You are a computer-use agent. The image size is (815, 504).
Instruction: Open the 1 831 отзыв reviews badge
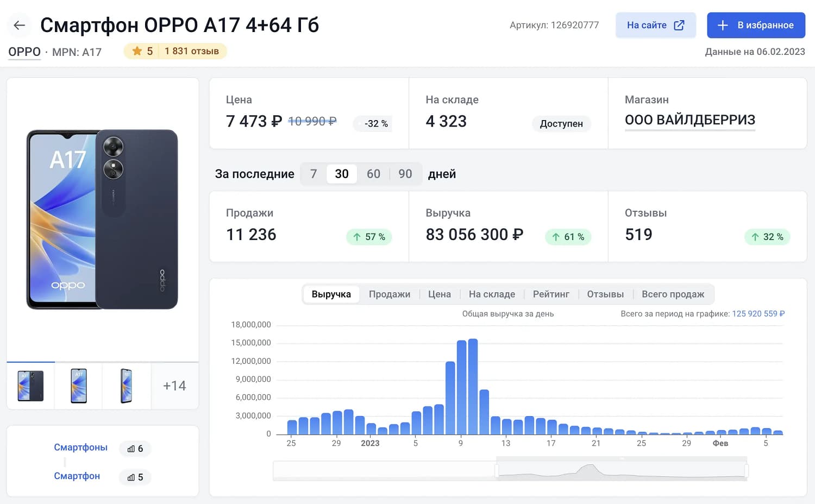192,51
